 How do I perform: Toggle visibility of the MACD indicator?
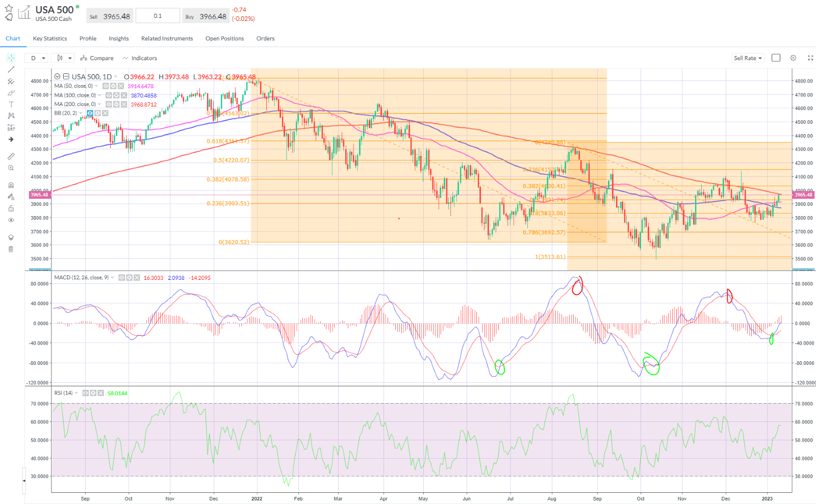pyautogui.click(x=121, y=278)
